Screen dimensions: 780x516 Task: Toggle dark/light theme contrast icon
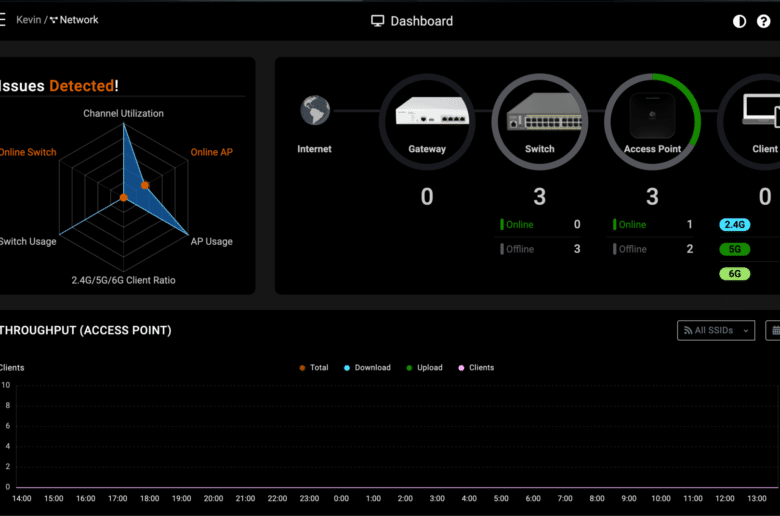coord(739,21)
